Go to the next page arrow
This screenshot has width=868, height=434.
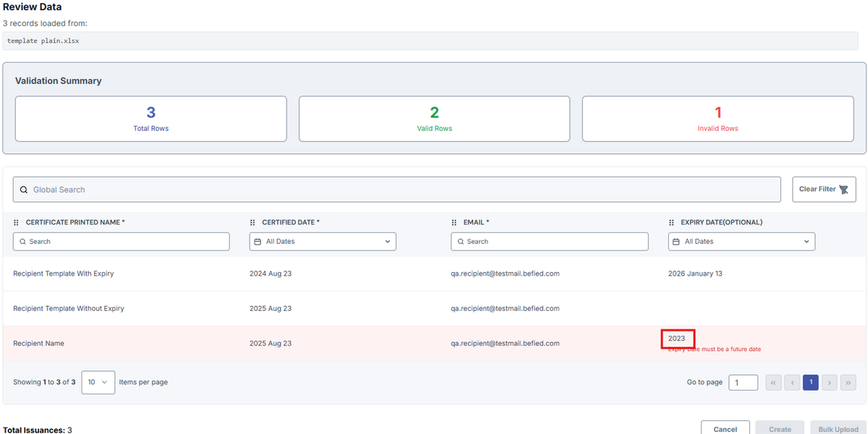coord(830,382)
